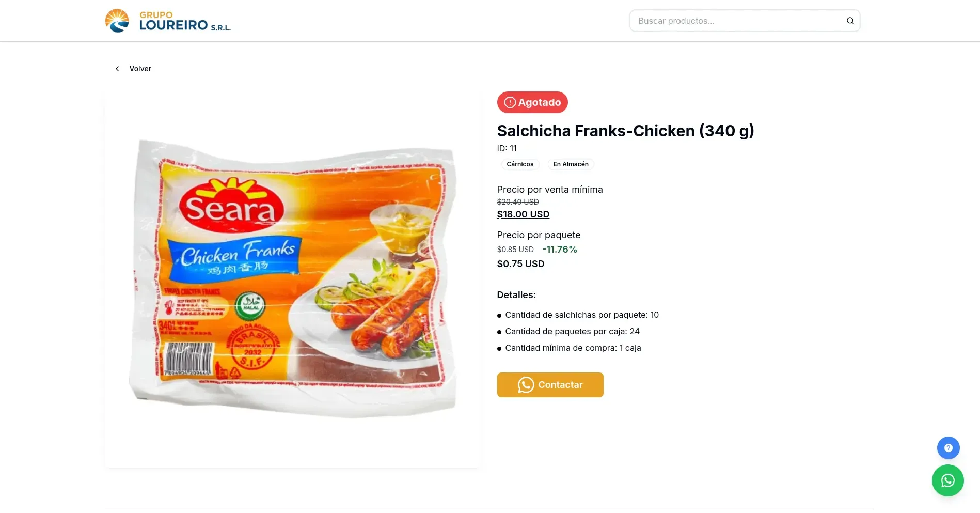Click the Grupo Loureiro S.R.L. brand name
Viewport: 980px width, 513px height.
(184, 22)
